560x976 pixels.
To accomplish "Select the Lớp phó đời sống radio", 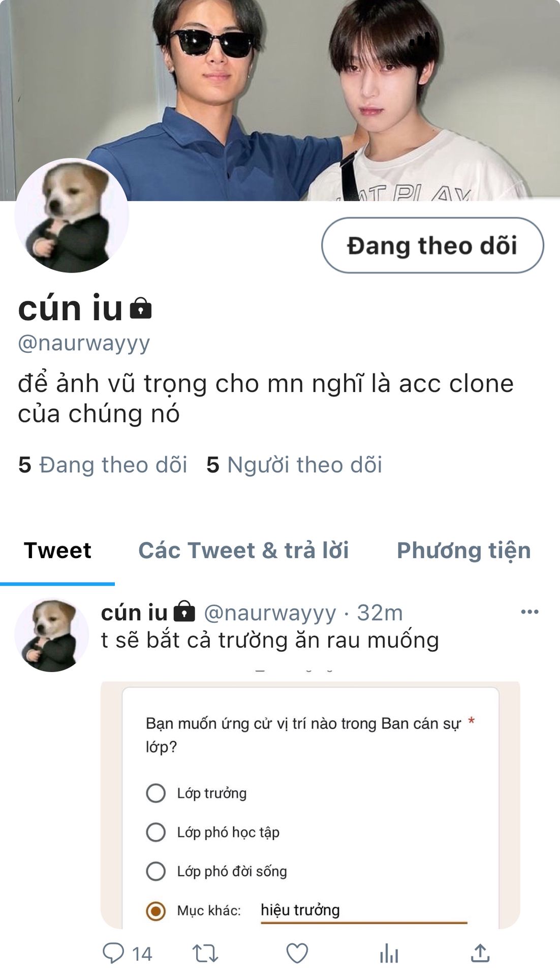I will [x=155, y=871].
